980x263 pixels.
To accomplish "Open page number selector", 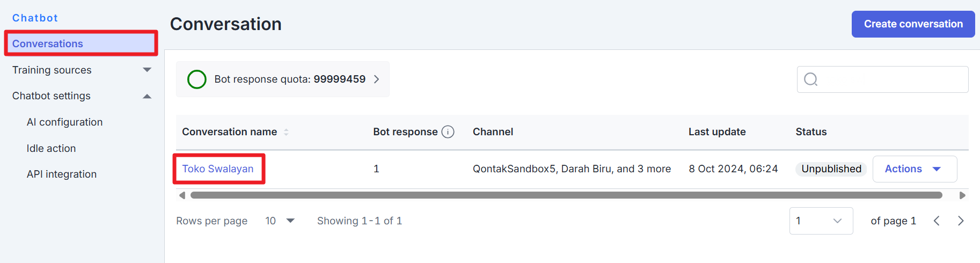I will (x=821, y=221).
